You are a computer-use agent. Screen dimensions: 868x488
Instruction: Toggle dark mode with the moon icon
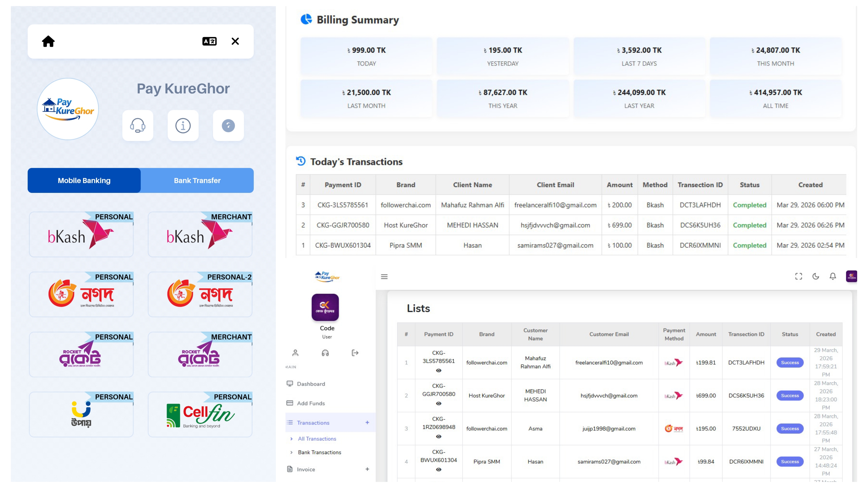click(816, 276)
